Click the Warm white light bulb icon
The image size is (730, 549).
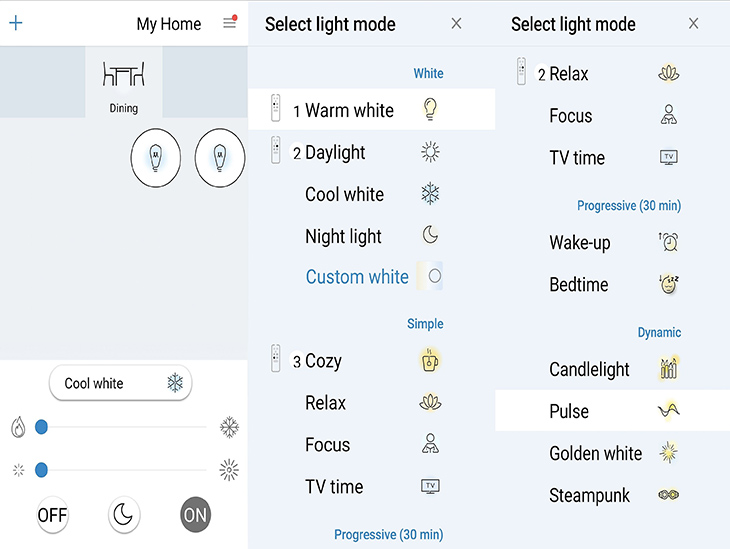pos(430,109)
